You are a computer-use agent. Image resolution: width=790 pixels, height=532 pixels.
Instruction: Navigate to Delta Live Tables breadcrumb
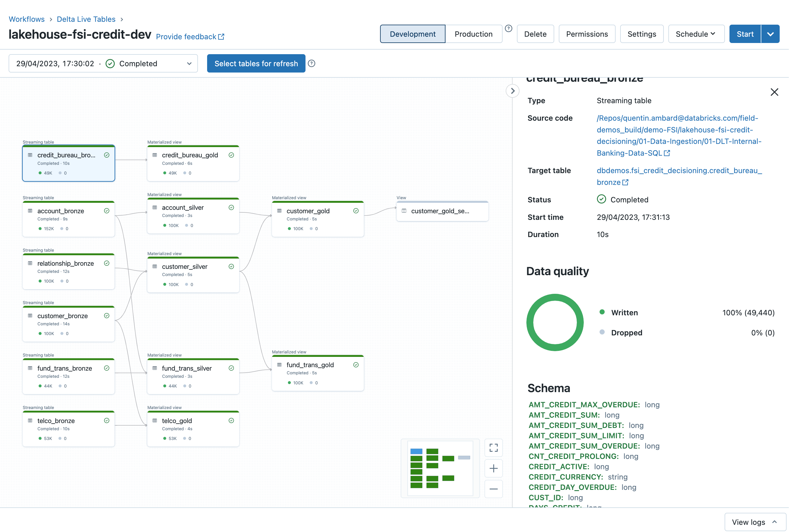point(86,19)
